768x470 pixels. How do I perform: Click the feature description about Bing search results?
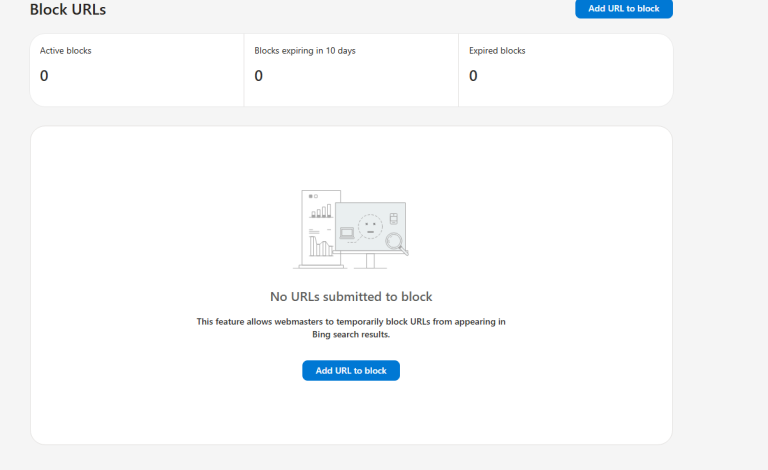(351, 328)
